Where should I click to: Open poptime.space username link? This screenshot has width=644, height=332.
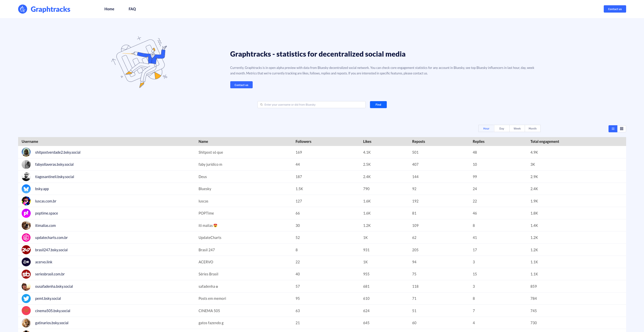click(47, 213)
